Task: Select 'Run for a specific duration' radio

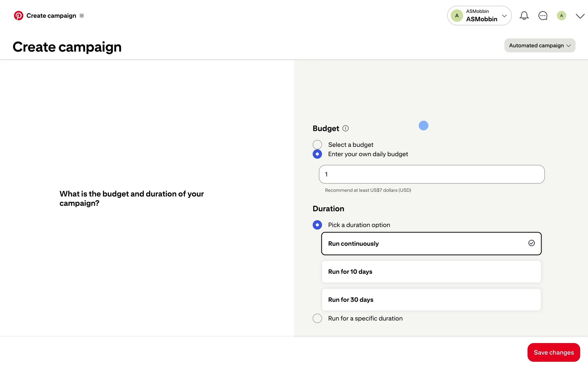Action: pos(317,318)
